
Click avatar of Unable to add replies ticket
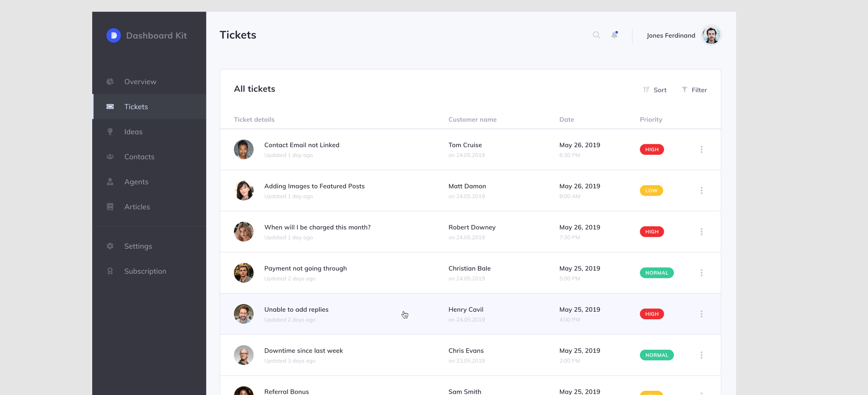click(x=244, y=314)
